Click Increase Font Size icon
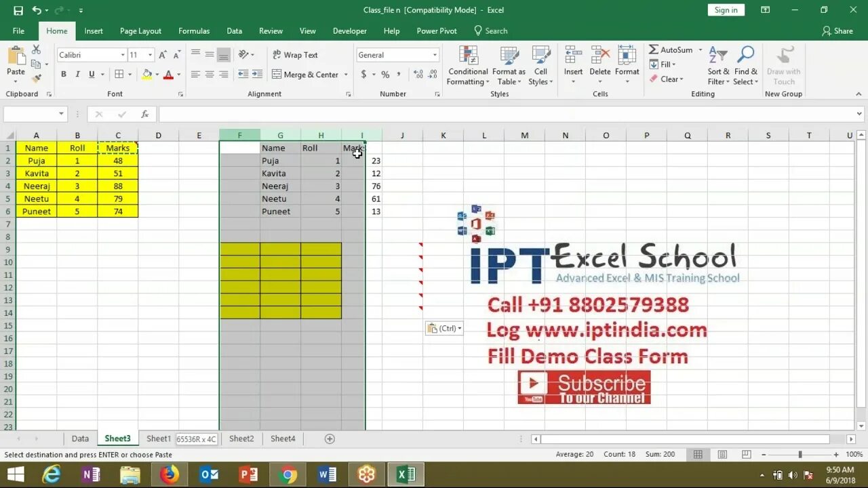This screenshot has height=488, width=868. click(x=163, y=55)
